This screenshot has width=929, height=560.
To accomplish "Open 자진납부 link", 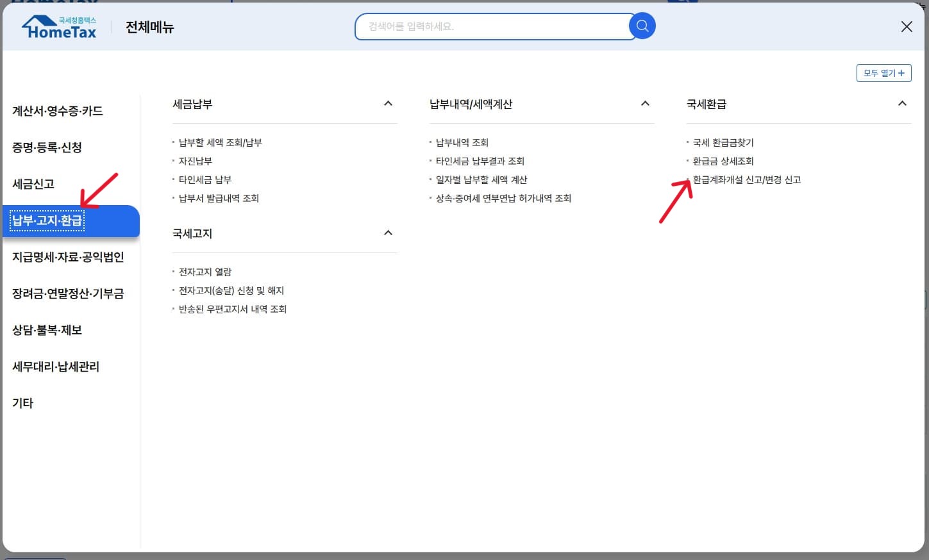I will pyautogui.click(x=195, y=161).
